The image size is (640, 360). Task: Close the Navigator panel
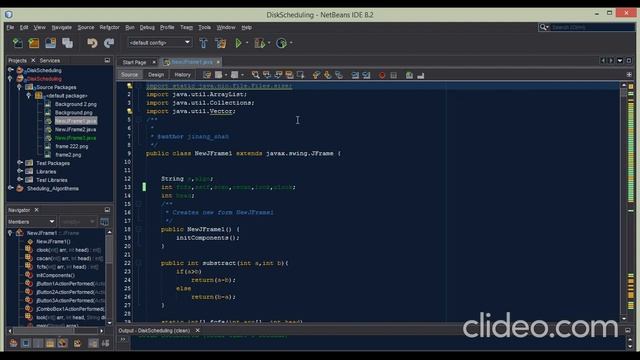36,210
